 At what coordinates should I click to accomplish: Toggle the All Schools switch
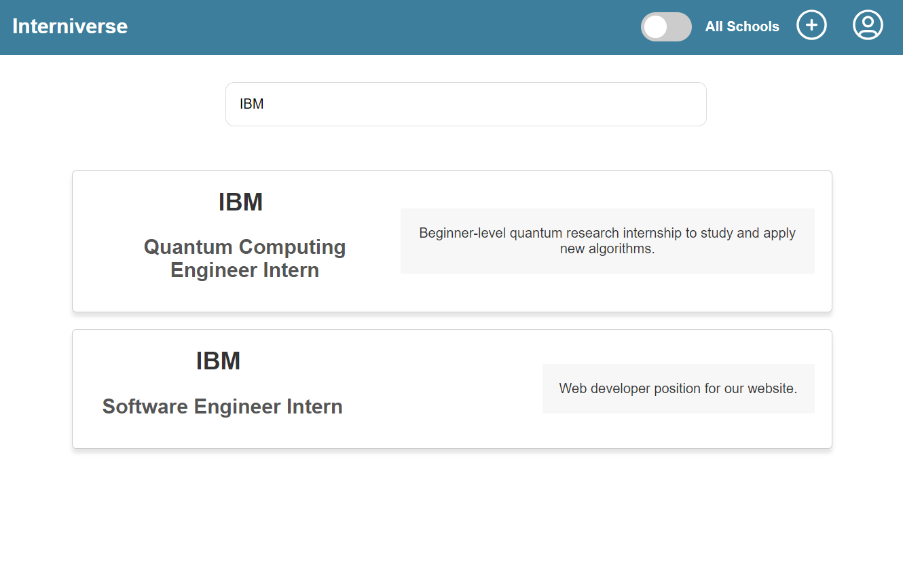pyautogui.click(x=666, y=27)
